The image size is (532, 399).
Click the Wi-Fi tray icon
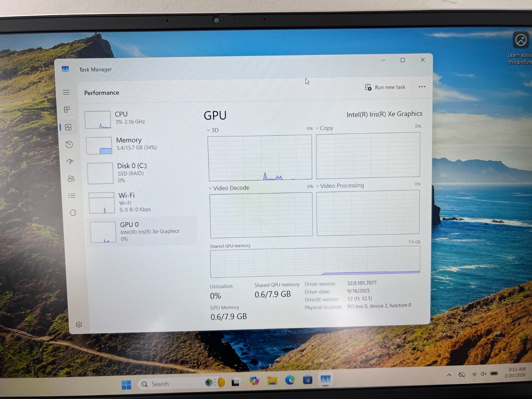tap(474, 374)
